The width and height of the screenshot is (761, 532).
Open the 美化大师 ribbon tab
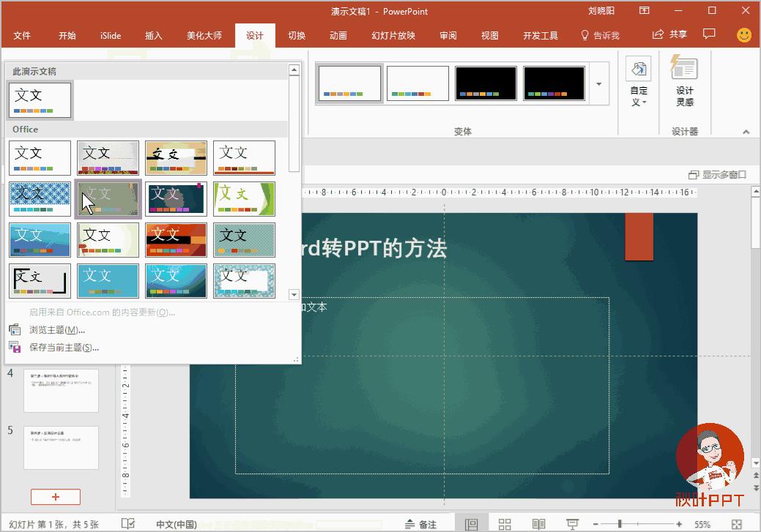(x=204, y=34)
